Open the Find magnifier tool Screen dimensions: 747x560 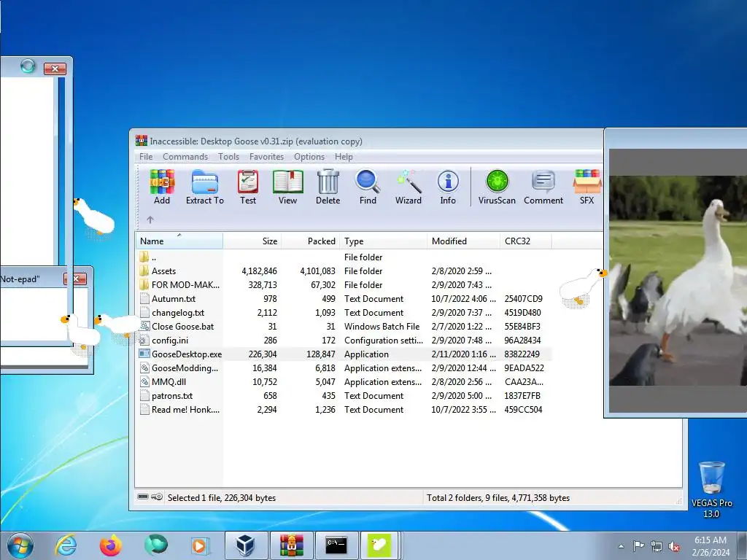[x=368, y=187]
